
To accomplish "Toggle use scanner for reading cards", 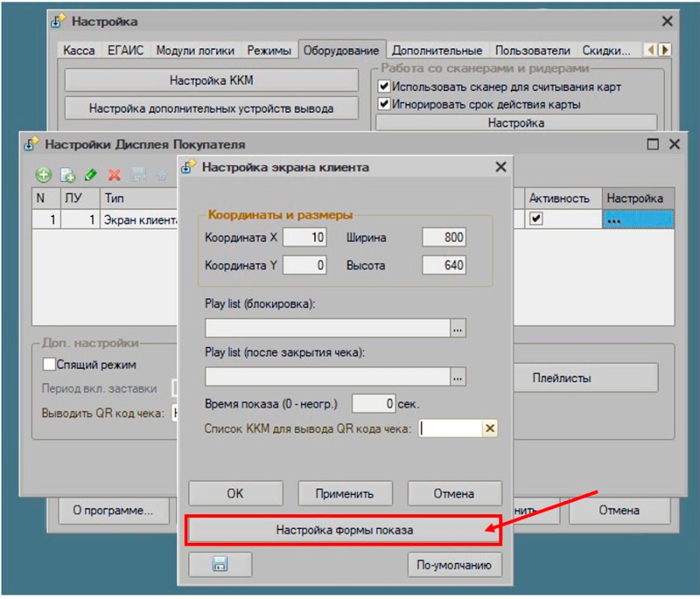I will pos(384,86).
